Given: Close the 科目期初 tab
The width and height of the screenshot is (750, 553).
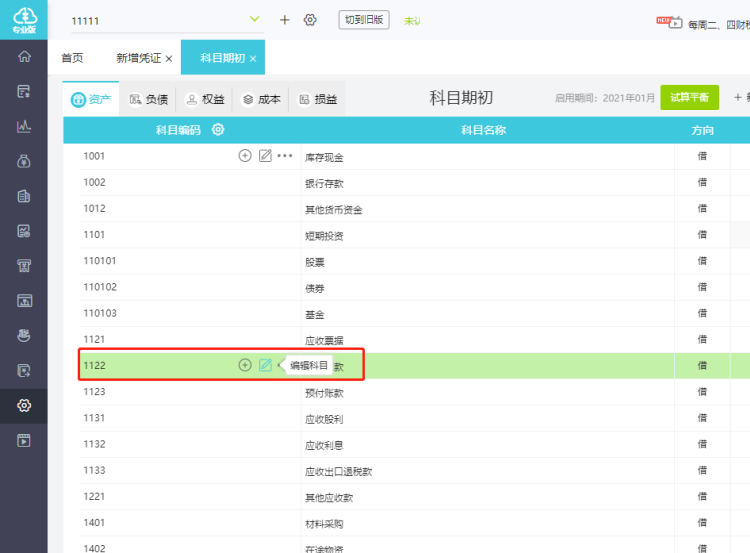Looking at the screenshot, I should [x=253, y=59].
